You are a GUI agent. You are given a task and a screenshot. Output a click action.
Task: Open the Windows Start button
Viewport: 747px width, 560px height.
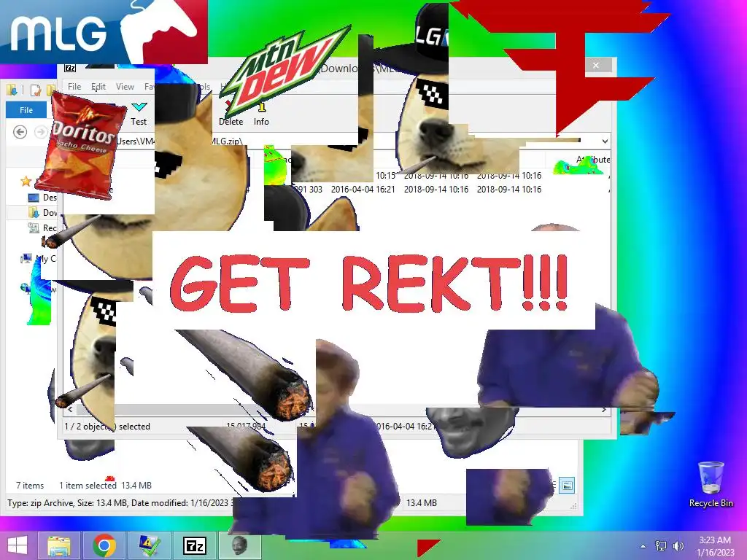tap(18, 545)
